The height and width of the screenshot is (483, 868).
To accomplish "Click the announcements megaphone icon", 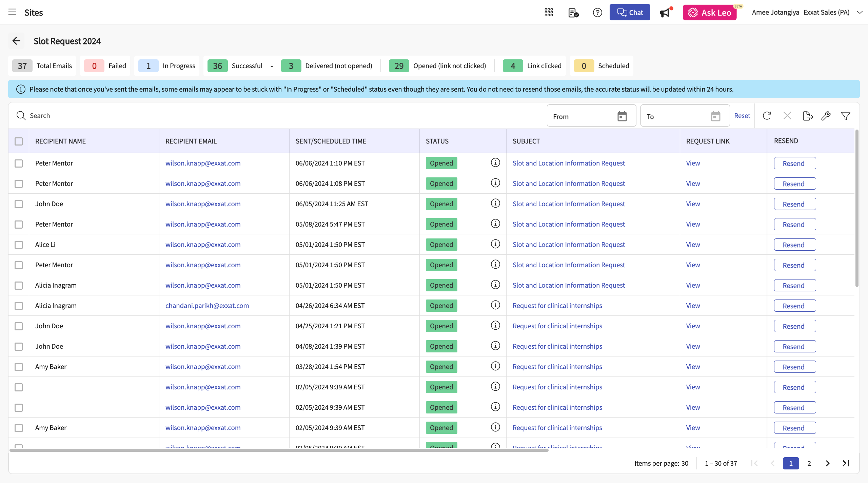I will pyautogui.click(x=665, y=13).
